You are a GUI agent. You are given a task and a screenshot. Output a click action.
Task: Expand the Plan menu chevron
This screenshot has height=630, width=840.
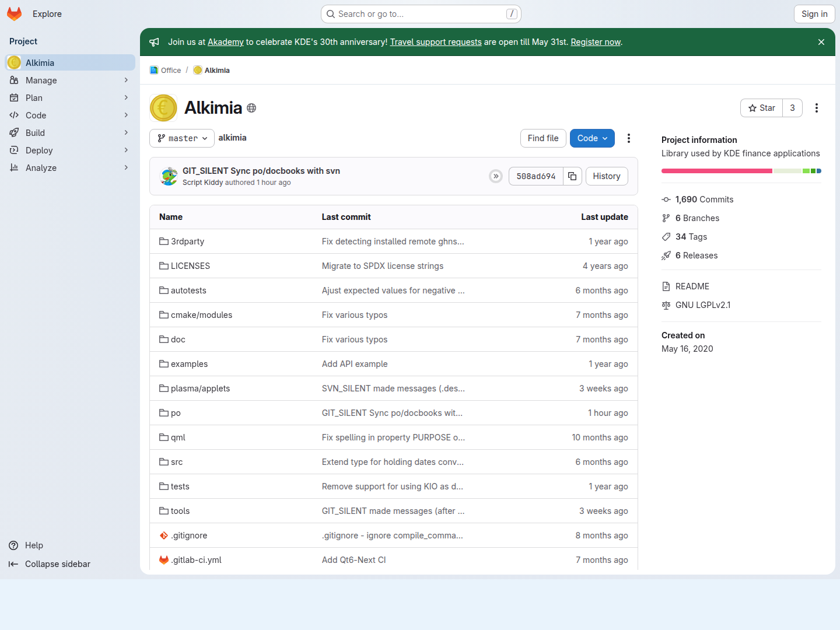point(126,97)
